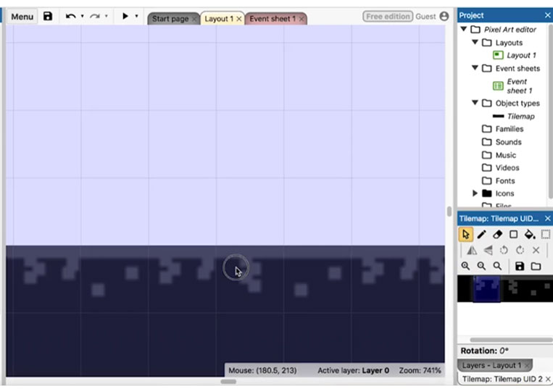Close the Layers - Layout 1 tab
The height and width of the screenshot is (392, 553).
click(527, 366)
